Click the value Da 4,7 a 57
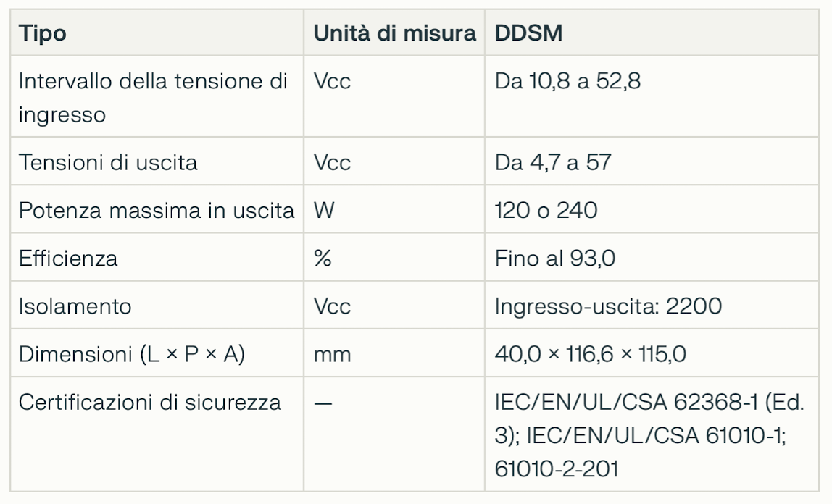 (553, 162)
